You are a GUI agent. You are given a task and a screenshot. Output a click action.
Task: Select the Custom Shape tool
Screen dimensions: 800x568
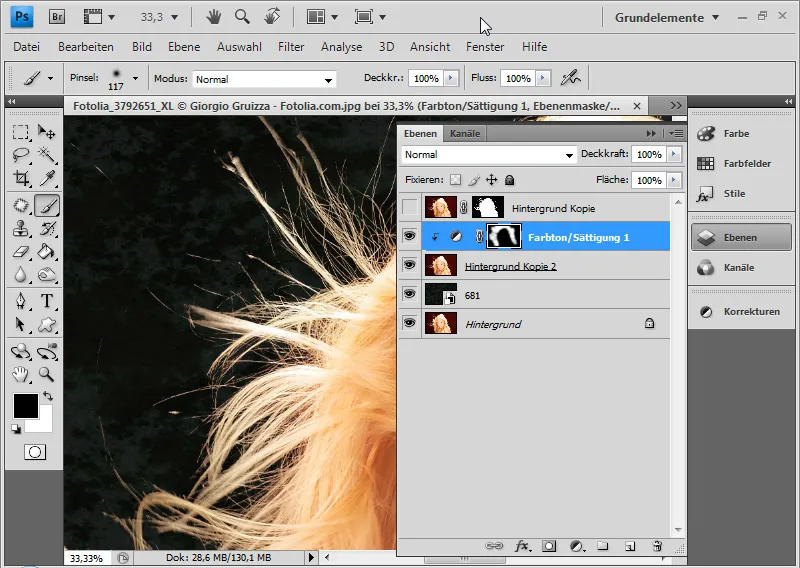tap(47, 325)
